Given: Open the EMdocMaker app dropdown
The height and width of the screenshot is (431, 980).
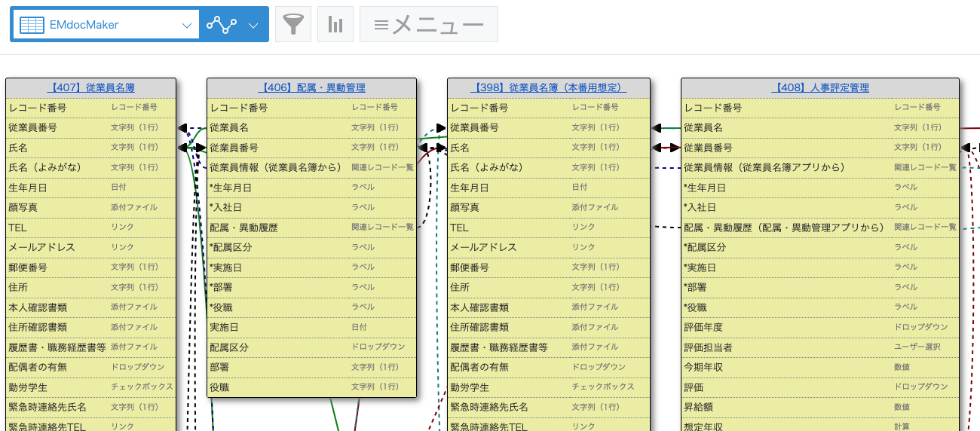Looking at the screenshot, I should pos(106,25).
